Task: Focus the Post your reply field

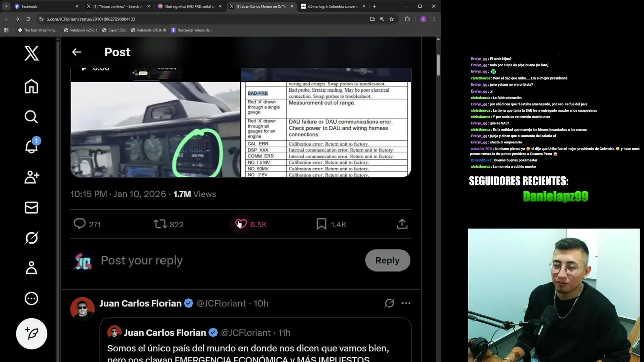Action: [141, 260]
